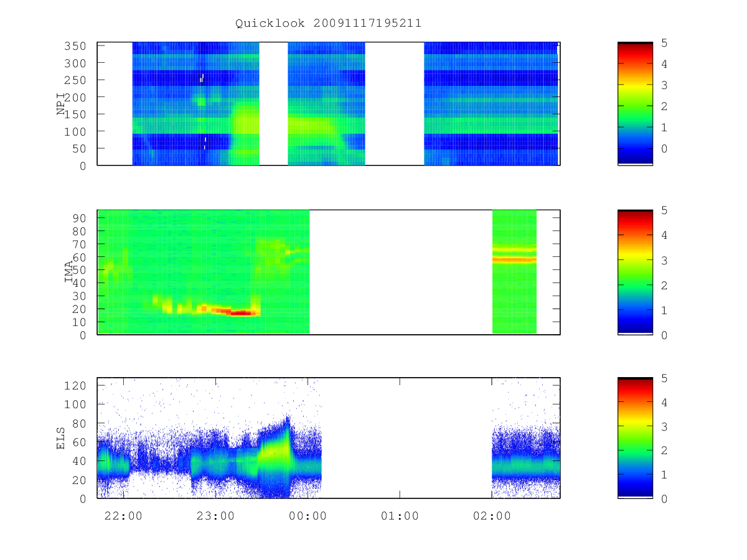Click the 23:00 time tick label
This screenshot has width=747, height=560.
[215, 516]
